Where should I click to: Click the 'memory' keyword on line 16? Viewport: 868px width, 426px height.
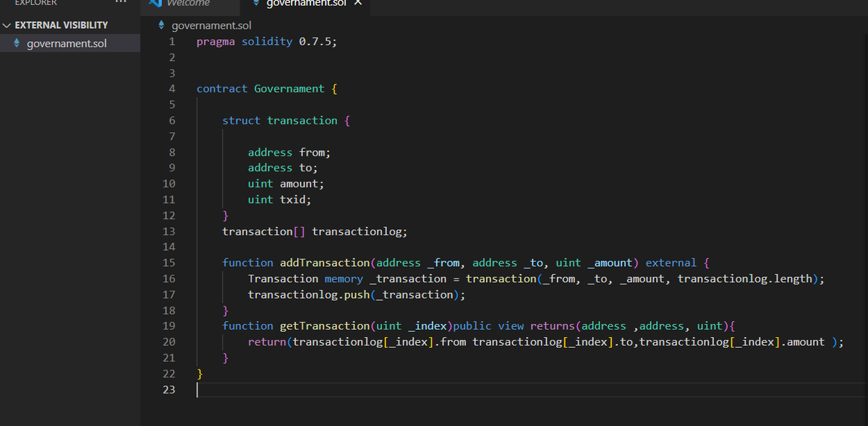point(344,278)
